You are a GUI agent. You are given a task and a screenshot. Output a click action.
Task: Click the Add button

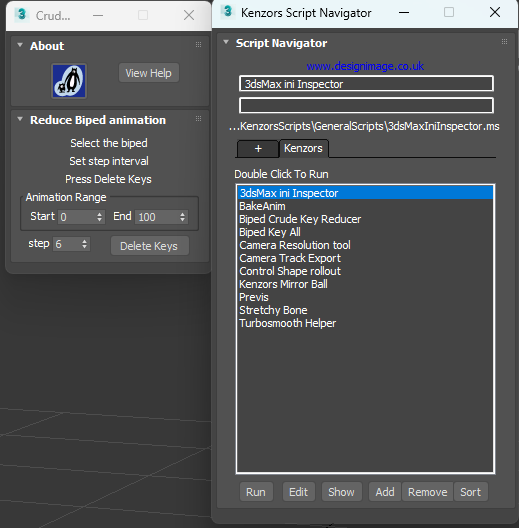coord(385,492)
